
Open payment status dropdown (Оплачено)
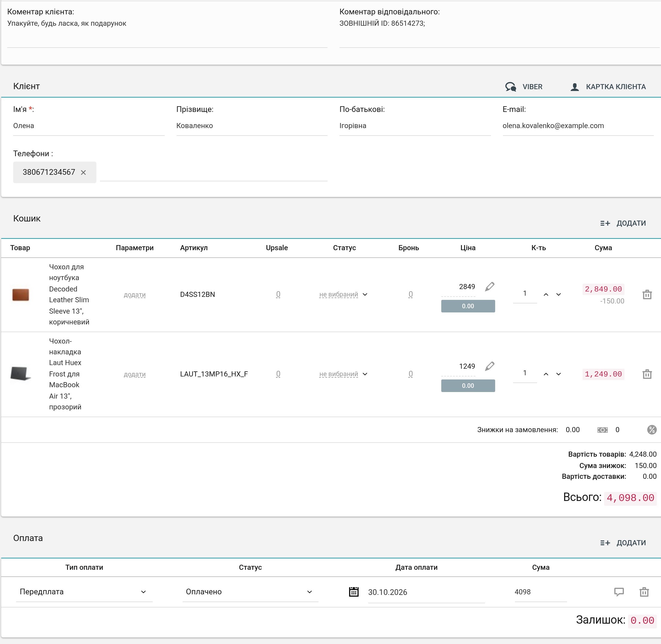(x=250, y=592)
